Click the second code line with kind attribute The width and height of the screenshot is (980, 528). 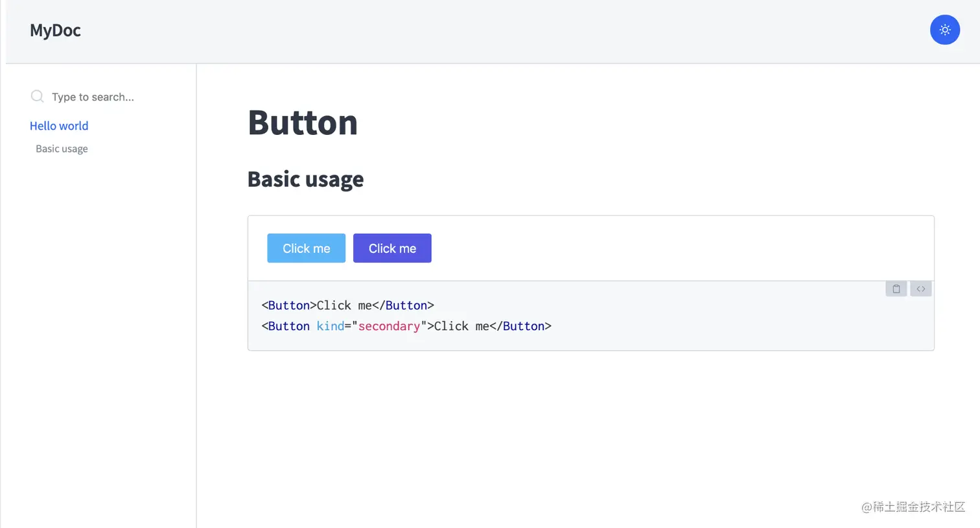(406, 326)
